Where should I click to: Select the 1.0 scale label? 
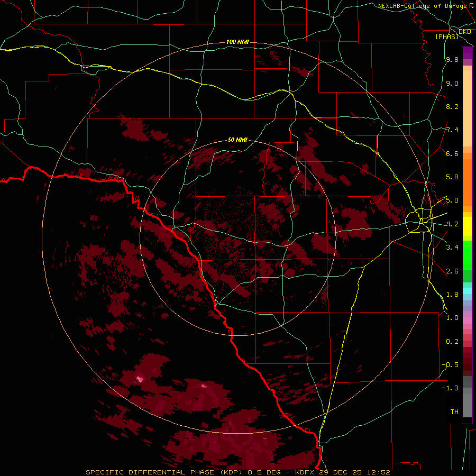click(x=452, y=318)
